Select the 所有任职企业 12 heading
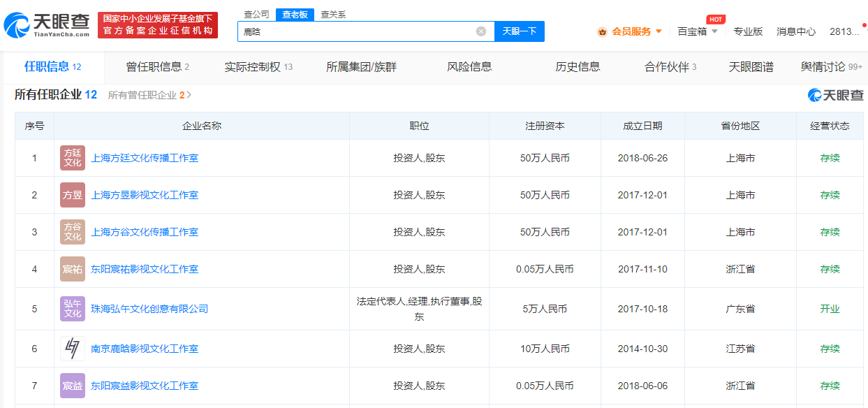 (56, 95)
